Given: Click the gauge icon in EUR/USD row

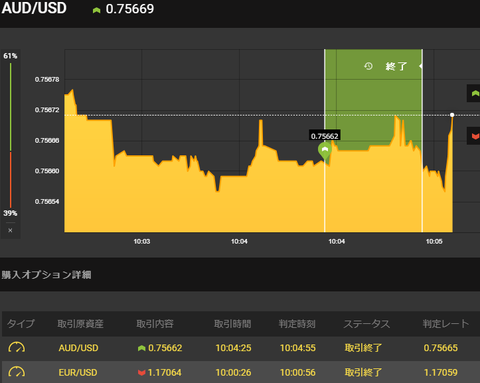Looking at the screenshot, I should coord(17,372).
